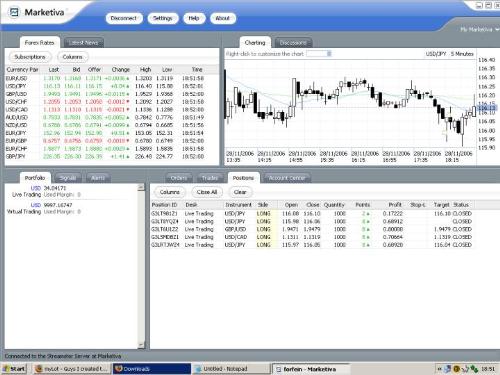This screenshot has width=500, height=375.
Task: Click the Subscriptions button
Action: [30, 57]
